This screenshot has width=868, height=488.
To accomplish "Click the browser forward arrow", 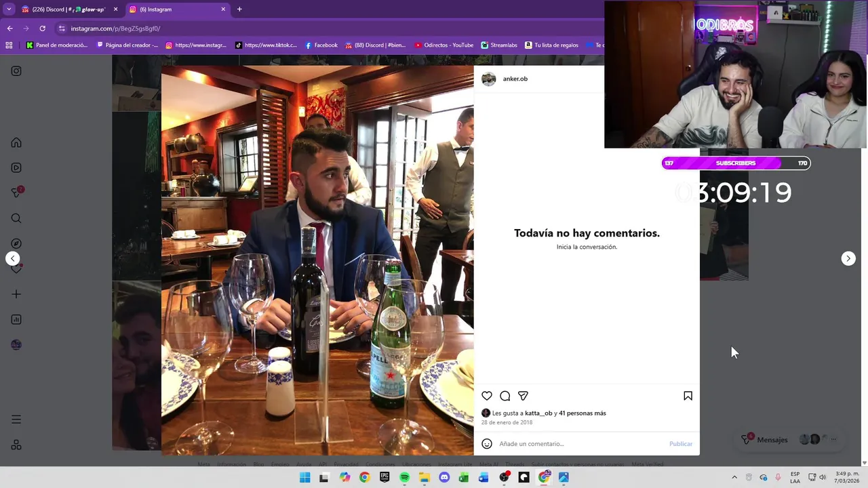I will coord(26,28).
